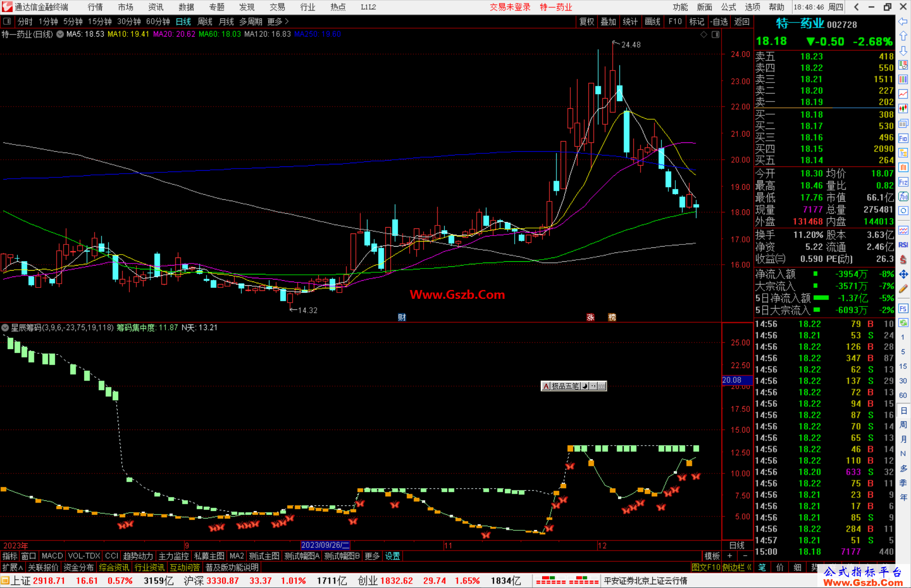This screenshot has height=588, width=911.
Task: Open the -自选 watchlist dropdown button
Action: click(x=719, y=21)
